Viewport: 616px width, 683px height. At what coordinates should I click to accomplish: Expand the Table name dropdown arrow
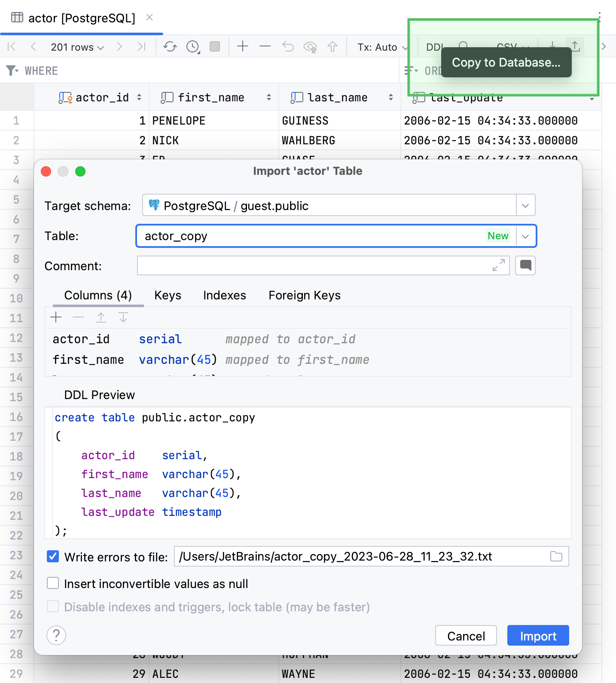click(525, 236)
